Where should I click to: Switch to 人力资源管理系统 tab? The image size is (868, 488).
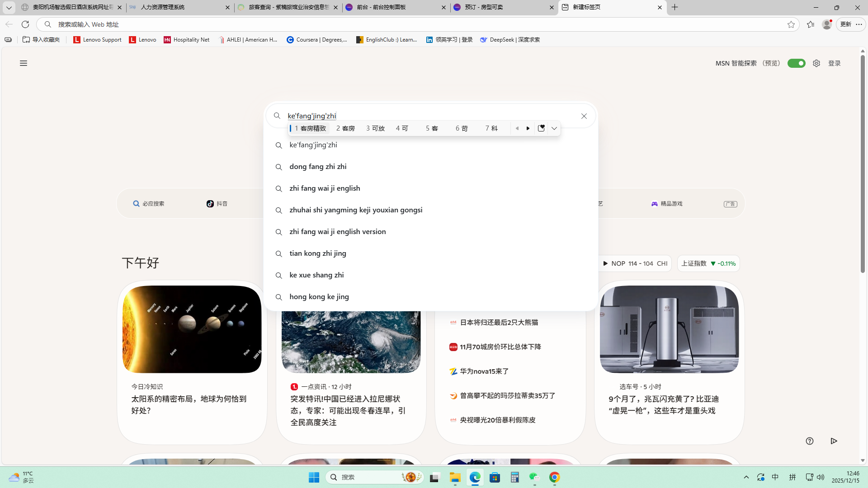pos(163,7)
